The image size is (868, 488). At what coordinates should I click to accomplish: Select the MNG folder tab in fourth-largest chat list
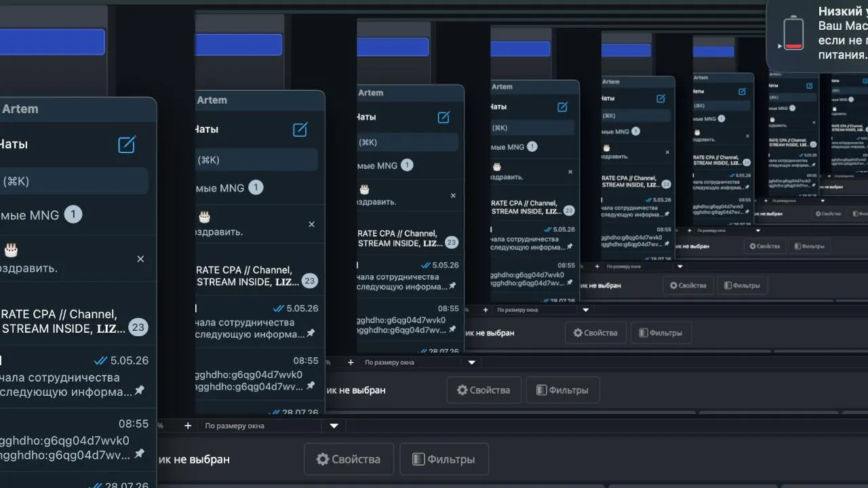click(514, 146)
